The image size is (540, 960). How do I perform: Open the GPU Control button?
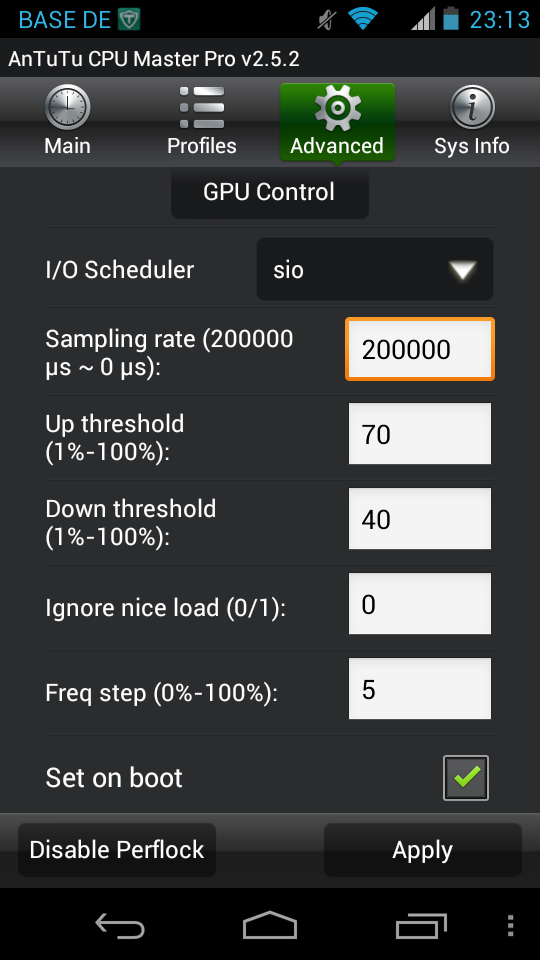tap(270, 192)
